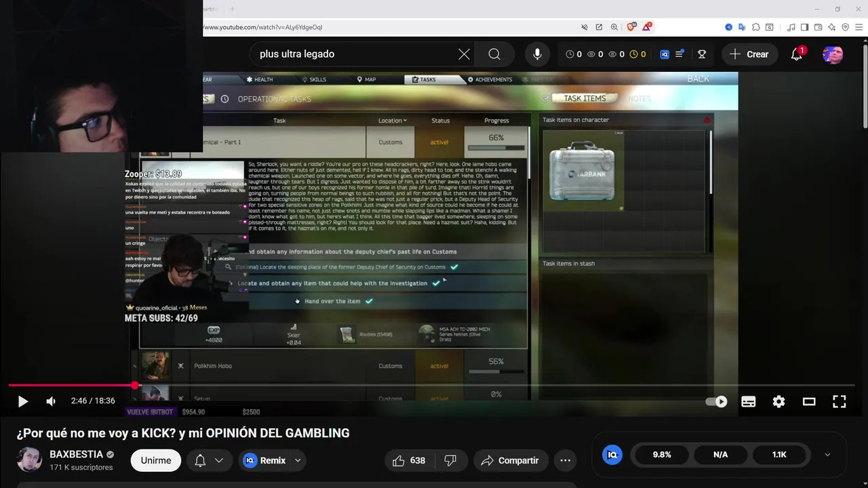Click the page vertical scrollbar
The image size is (868, 488).
click(865, 85)
